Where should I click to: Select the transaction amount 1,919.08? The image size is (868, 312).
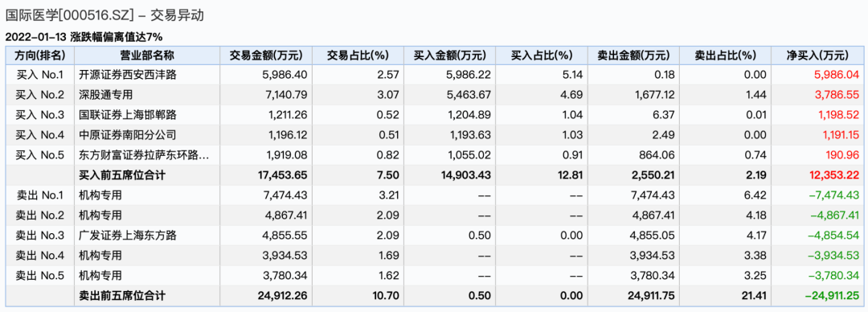[287, 155]
